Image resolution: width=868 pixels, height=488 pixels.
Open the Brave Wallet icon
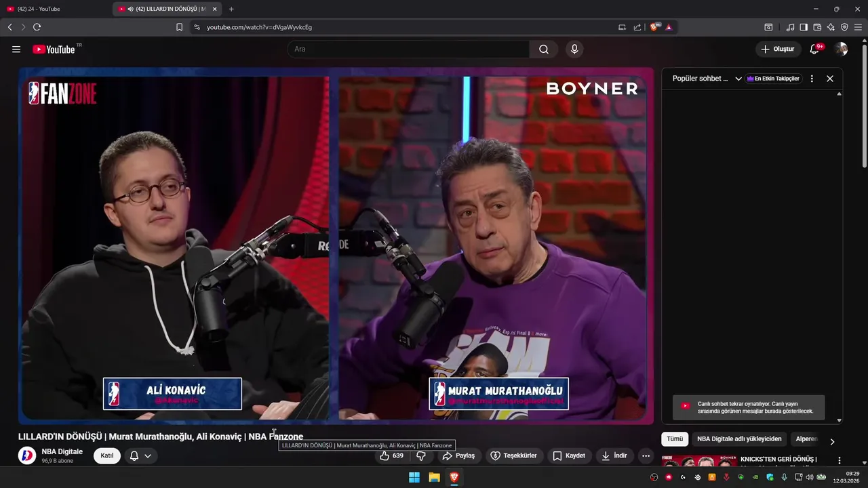[817, 27]
